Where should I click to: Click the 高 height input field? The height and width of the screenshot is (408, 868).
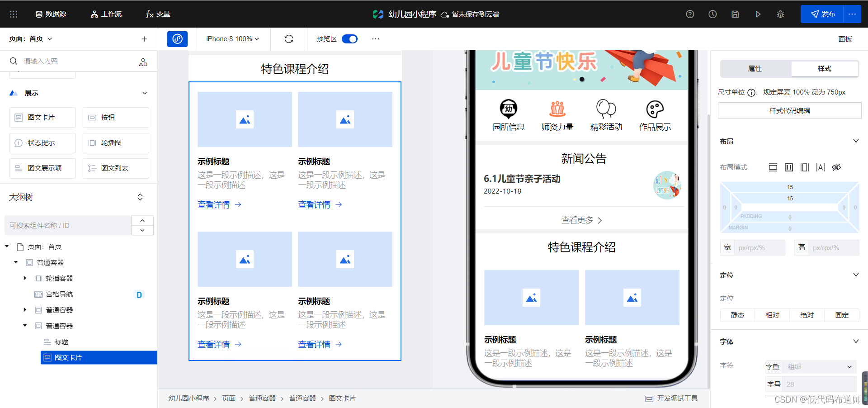(x=833, y=248)
